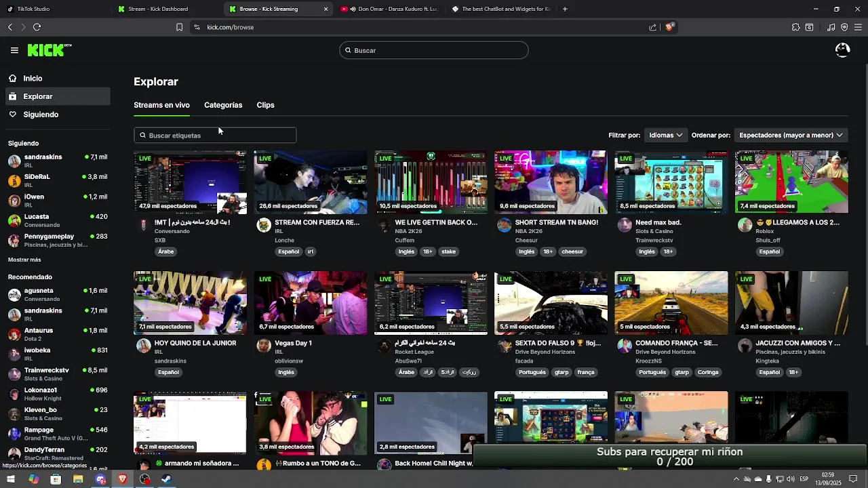Image resolution: width=868 pixels, height=488 pixels.
Task: Click the Coringa tag under KroozzNS stream
Action: 708,372
